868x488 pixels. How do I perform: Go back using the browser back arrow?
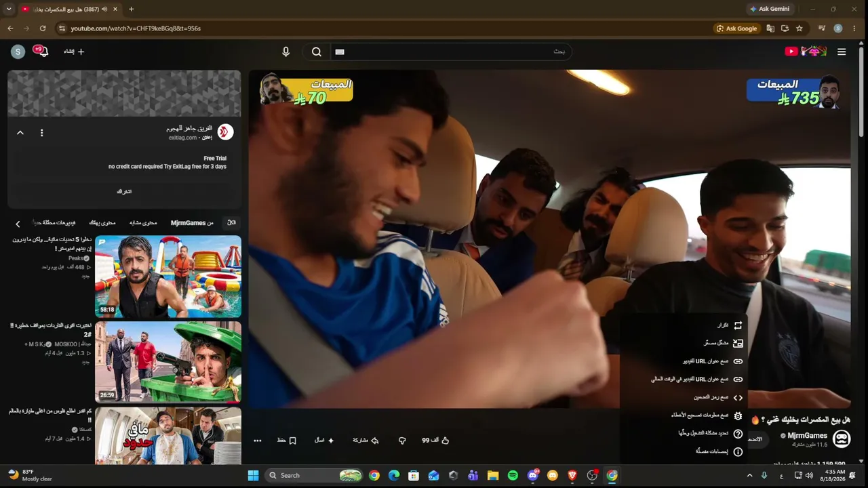10,28
